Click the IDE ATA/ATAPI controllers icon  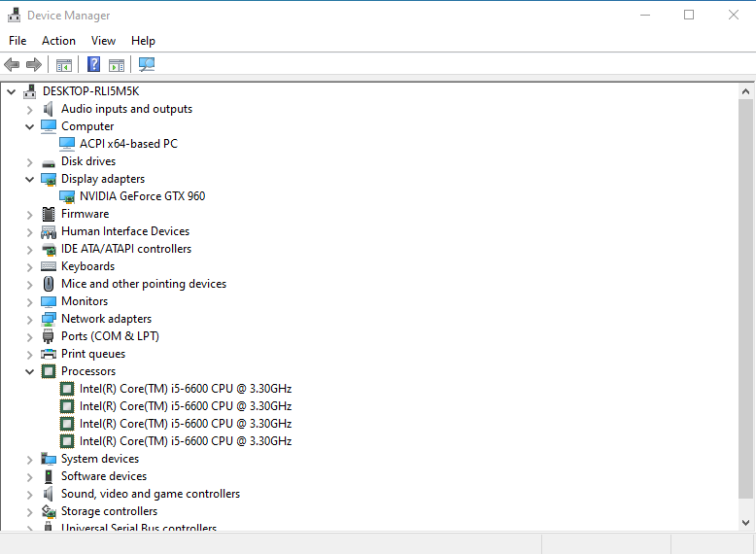pyautogui.click(x=49, y=249)
